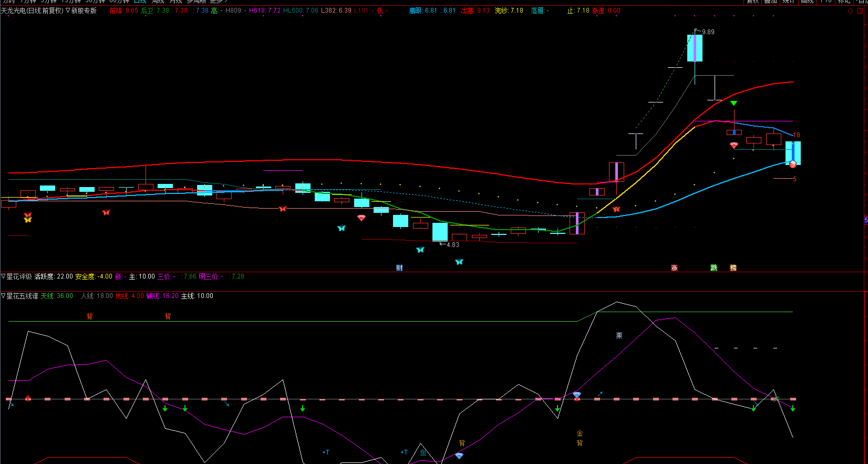Click the red butterfly beside the purple-striped breakout candle
Viewport: 868px width, 464px height.
coord(616,209)
